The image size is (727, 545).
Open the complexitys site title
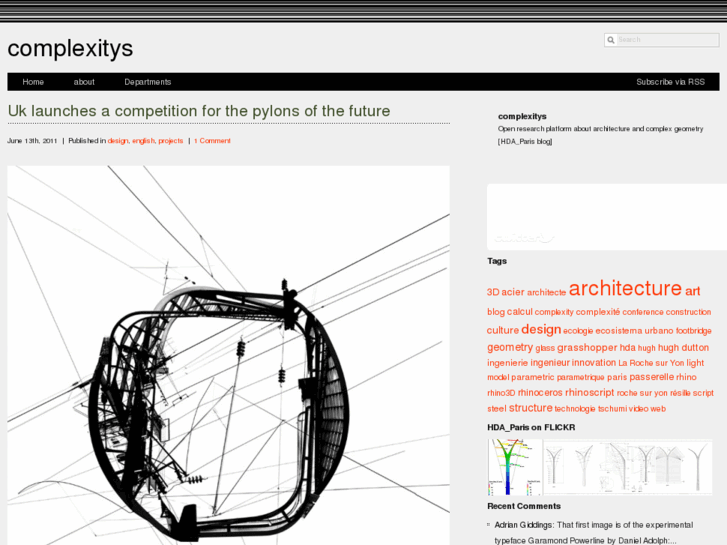[70, 48]
